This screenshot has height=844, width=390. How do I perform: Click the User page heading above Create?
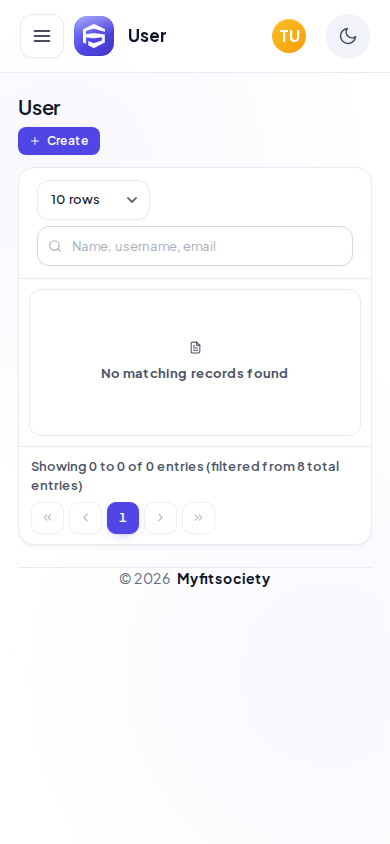click(x=39, y=108)
